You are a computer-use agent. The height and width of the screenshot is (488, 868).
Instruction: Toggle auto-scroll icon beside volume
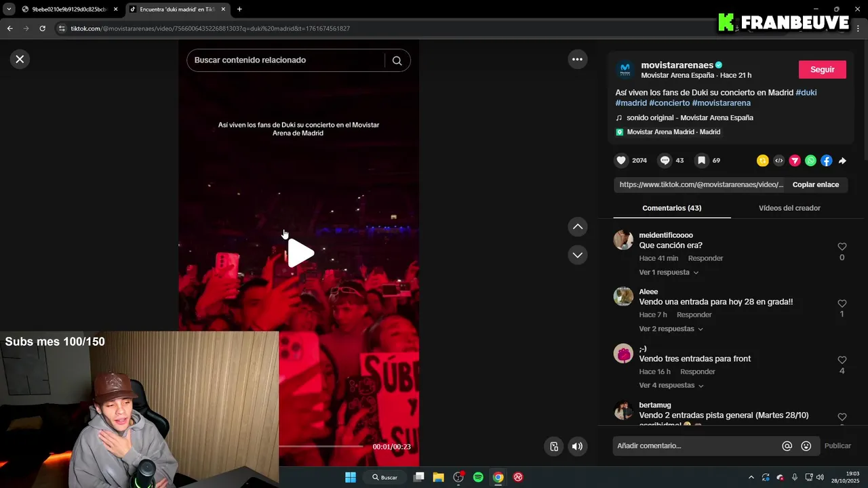point(554,446)
